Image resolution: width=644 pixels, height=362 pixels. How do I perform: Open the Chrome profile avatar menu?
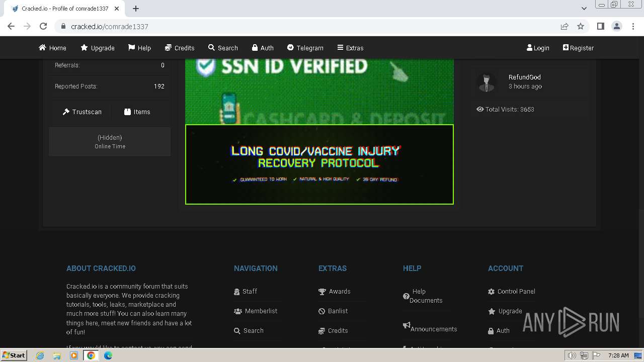click(x=616, y=26)
